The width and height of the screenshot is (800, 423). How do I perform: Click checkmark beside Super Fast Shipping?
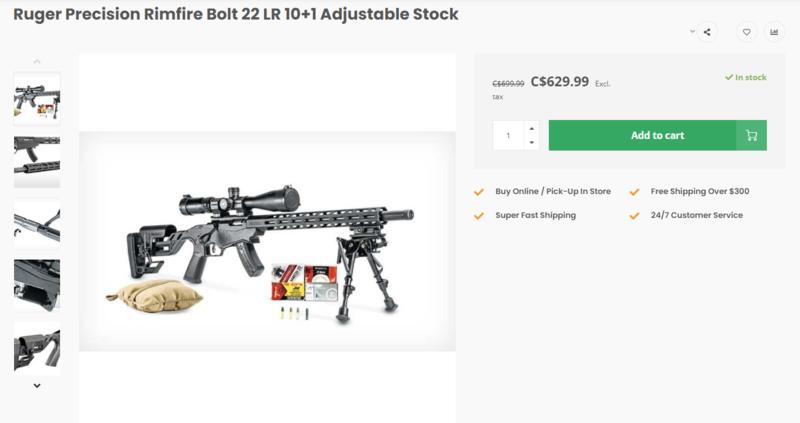pos(479,215)
